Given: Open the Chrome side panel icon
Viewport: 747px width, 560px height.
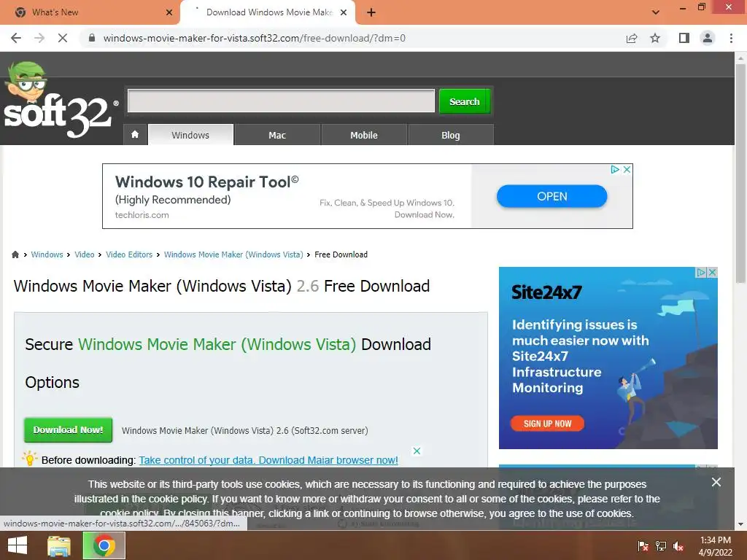Looking at the screenshot, I should [x=684, y=38].
